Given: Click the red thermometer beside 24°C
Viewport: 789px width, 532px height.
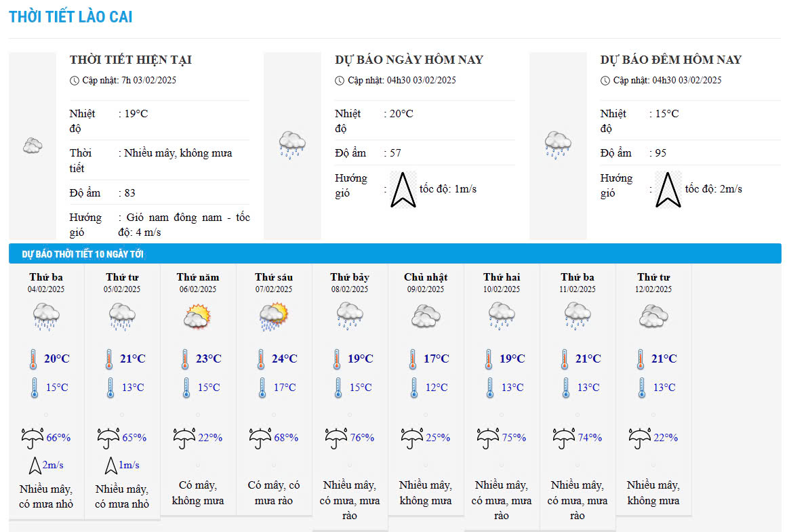Looking at the screenshot, I should click(261, 359).
